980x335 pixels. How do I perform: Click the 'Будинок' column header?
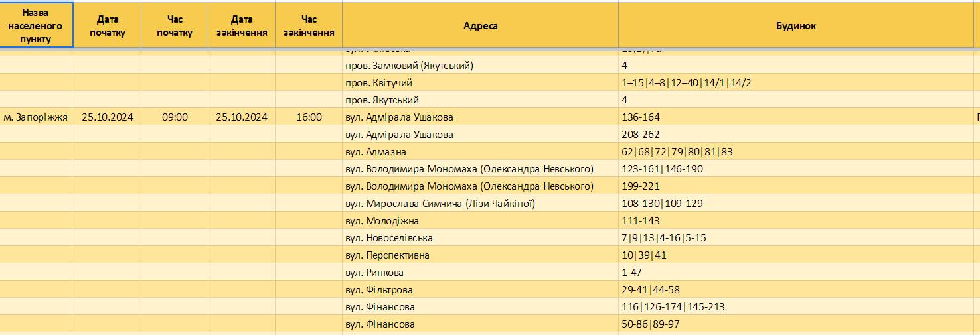point(796,25)
